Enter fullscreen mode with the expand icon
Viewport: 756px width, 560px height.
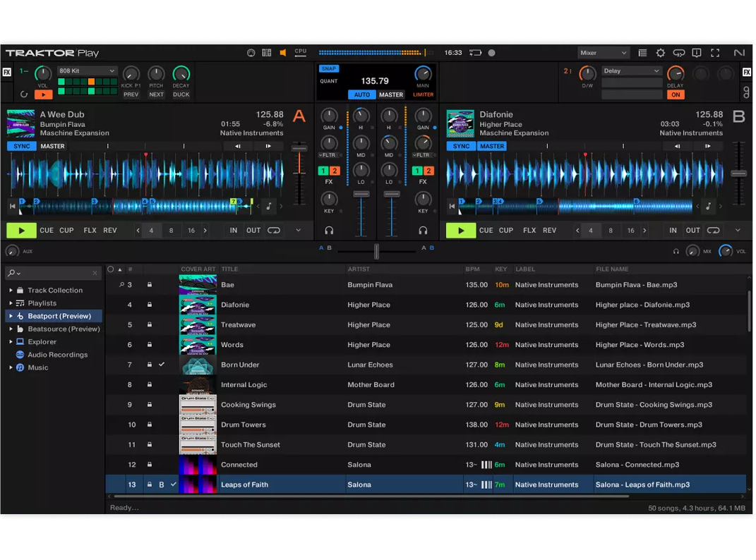click(715, 52)
